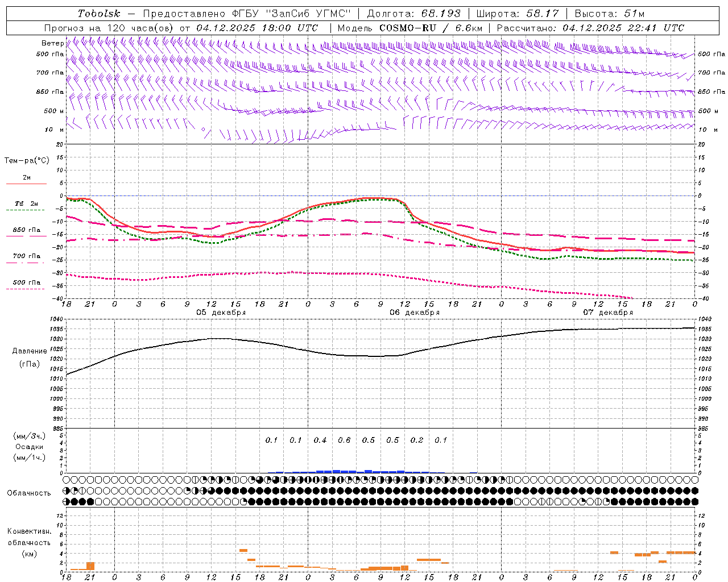This screenshot has height=582, width=728.
Task: Click the '0.6' precipitation value
Action: (x=344, y=440)
